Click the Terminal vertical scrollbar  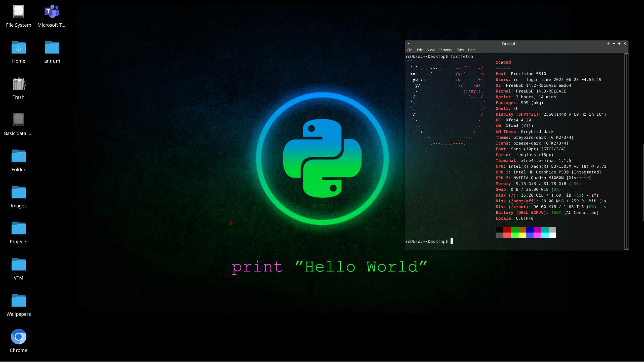click(626, 151)
